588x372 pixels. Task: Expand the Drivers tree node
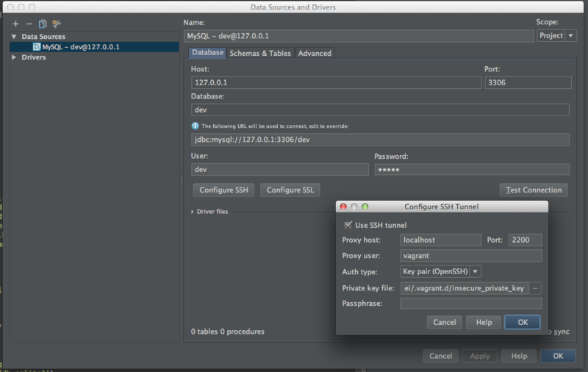[14, 57]
